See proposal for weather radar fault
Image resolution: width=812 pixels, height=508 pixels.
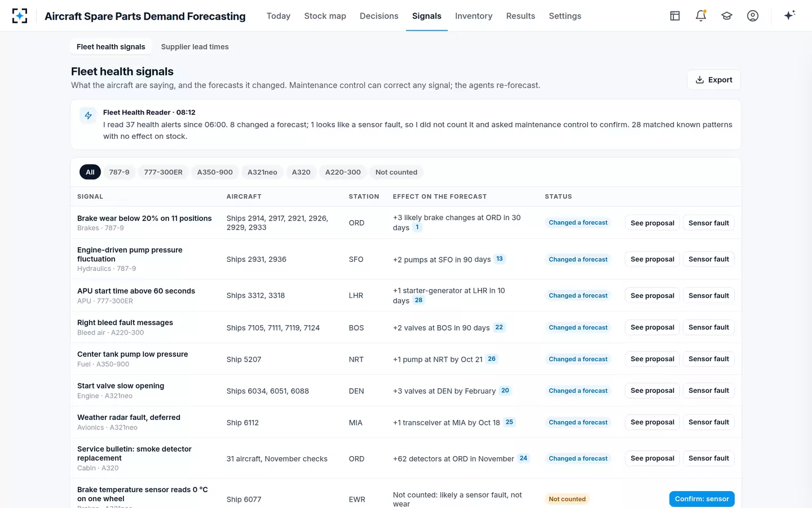pos(652,422)
